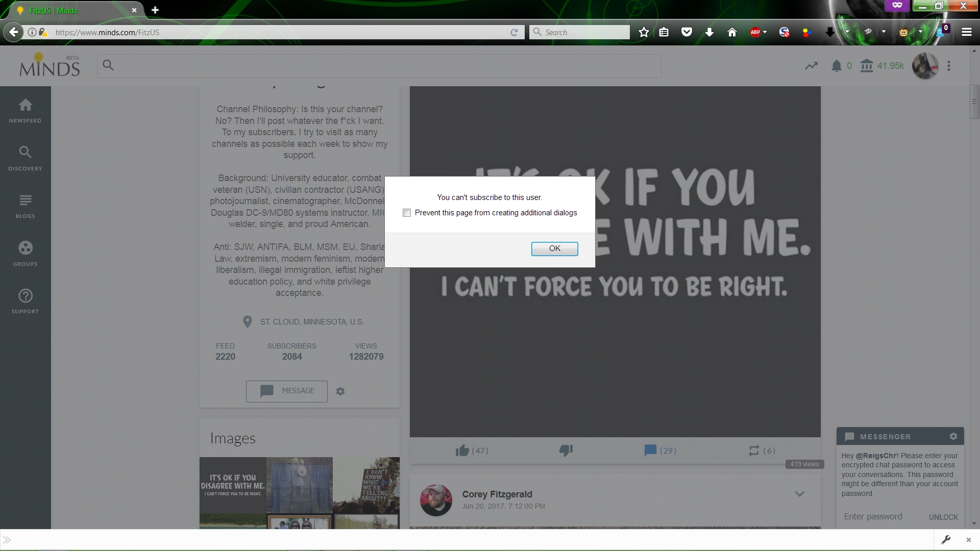980x551 pixels.
Task: Open Groups section in sidebar
Action: [25, 254]
